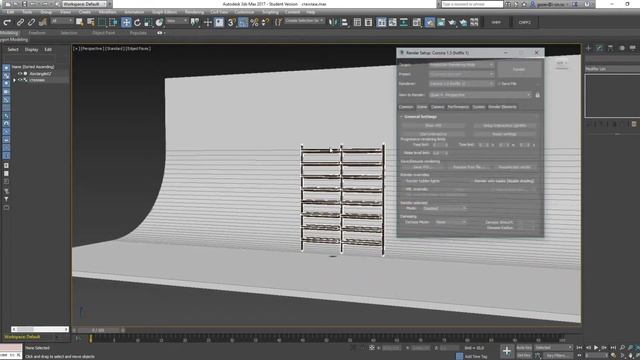Toggle the Scene Explorer icon
The height and width of the screenshot is (360, 640).
358,22
